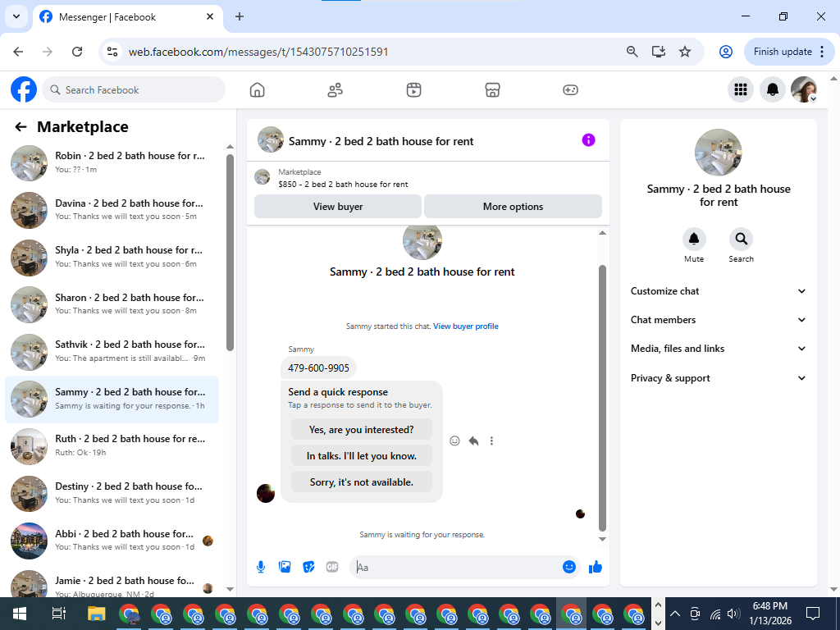Click the browser address bar URL
The image size is (840, 630).
258,52
